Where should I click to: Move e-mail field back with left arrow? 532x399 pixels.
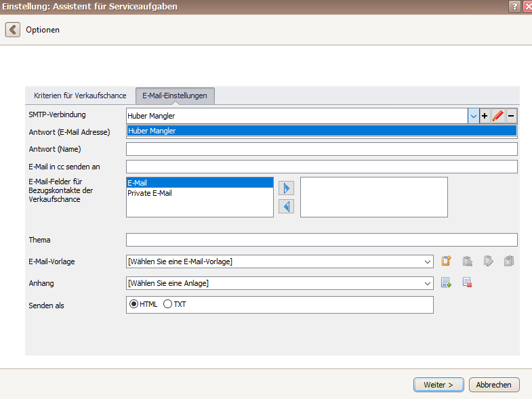coord(287,207)
